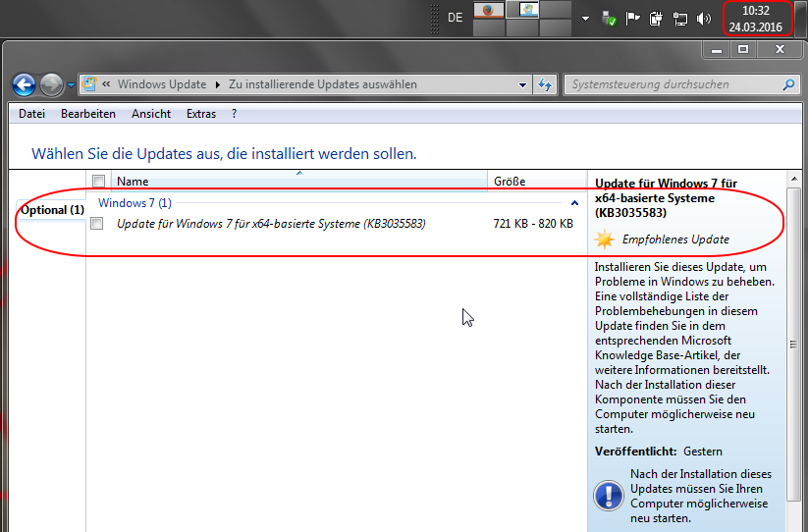Click the Windows Update icon in address bar
This screenshot has width=808, height=532.
point(89,84)
